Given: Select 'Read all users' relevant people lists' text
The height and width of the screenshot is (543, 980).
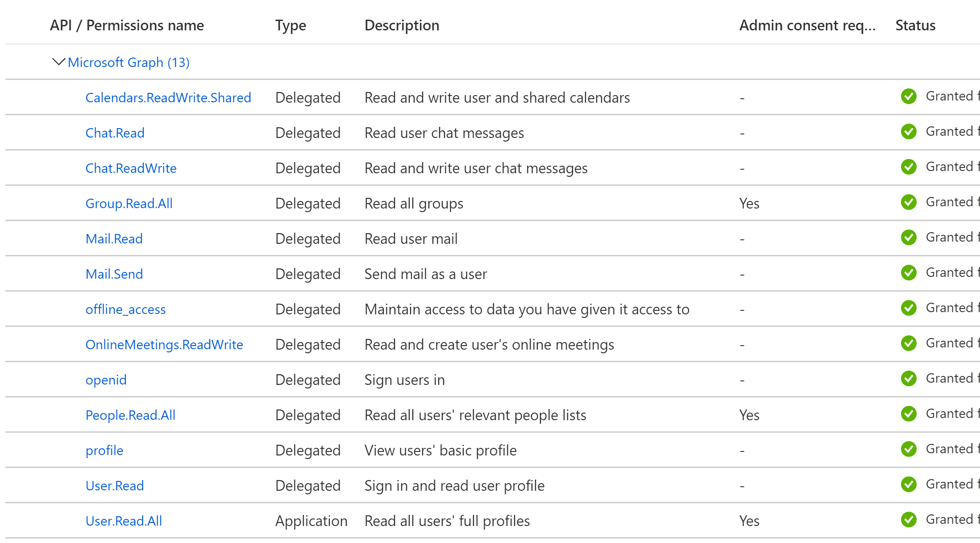Looking at the screenshot, I should [x=475, y=415].
